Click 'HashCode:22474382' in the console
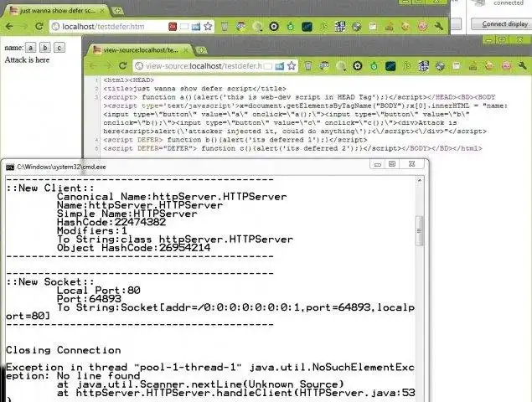Viewport: 532px width, 402px height. click(x=111, y=222)
